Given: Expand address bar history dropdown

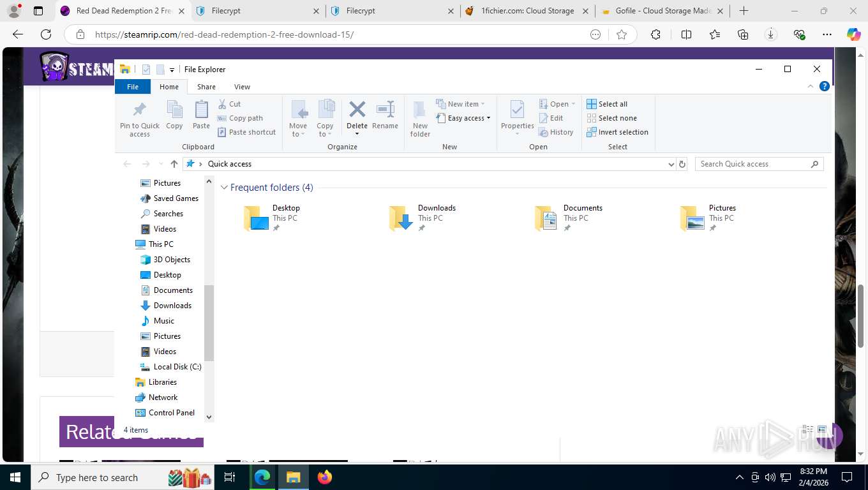Looking at the screenshot, I should (671, 164).
